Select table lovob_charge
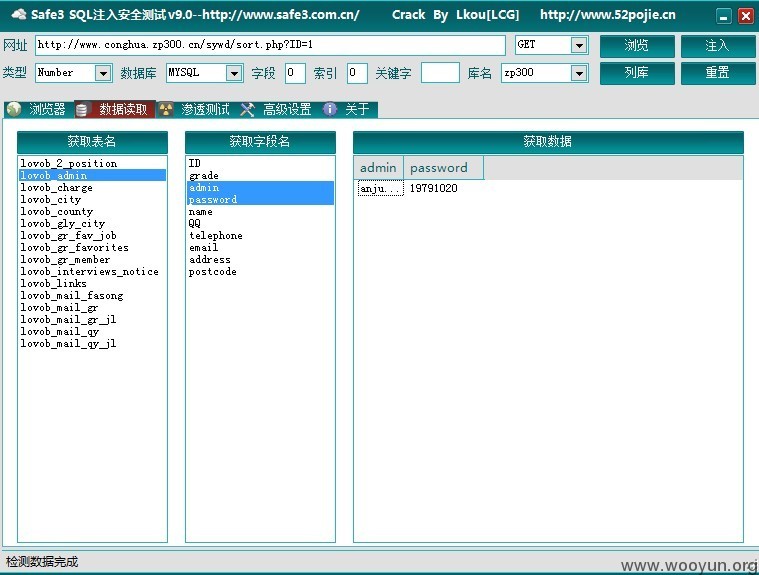The width and height of the screenshot is (759, 575). tap(92, 187)
